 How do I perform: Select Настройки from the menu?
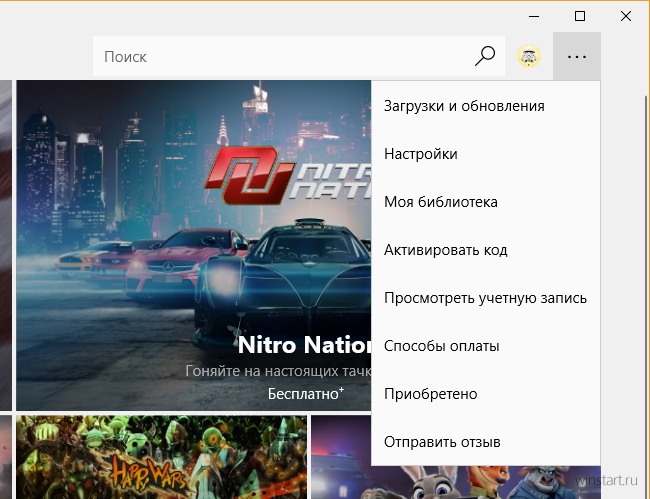pyautogui.click(x=486, y=154)
